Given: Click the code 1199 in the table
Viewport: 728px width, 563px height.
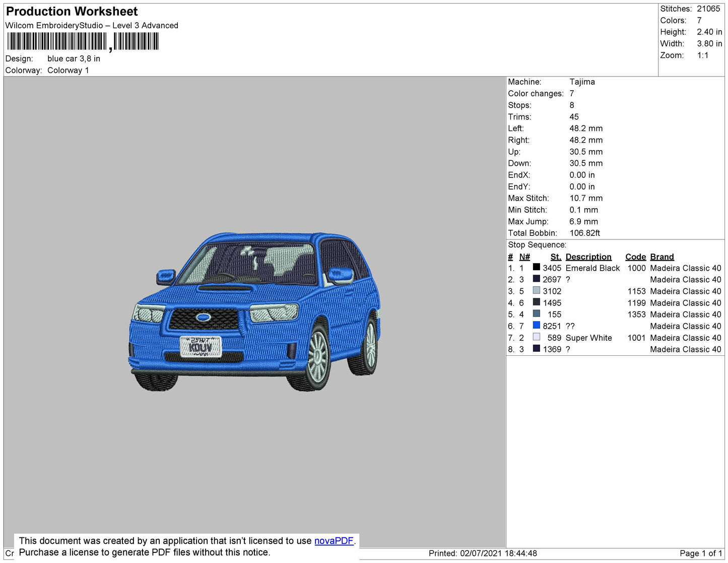Looking at the screenshot, I should (636, 303).
